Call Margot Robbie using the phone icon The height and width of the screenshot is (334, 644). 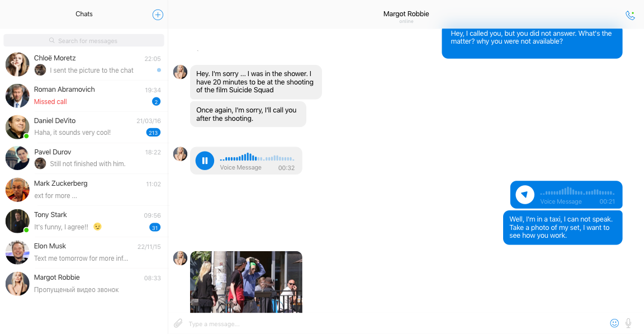coord(630,16)
